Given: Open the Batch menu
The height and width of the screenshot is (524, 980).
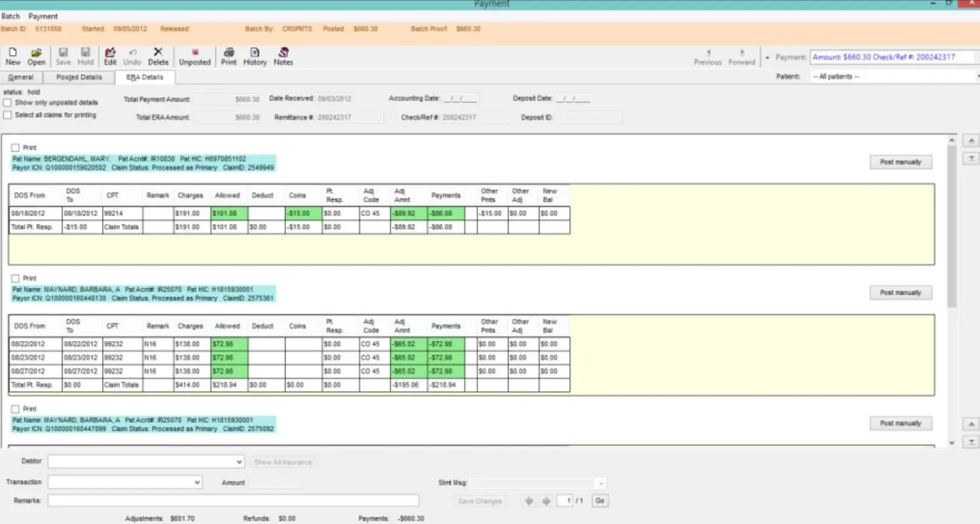Looking at the screenshot, I should tap(10, 16).
